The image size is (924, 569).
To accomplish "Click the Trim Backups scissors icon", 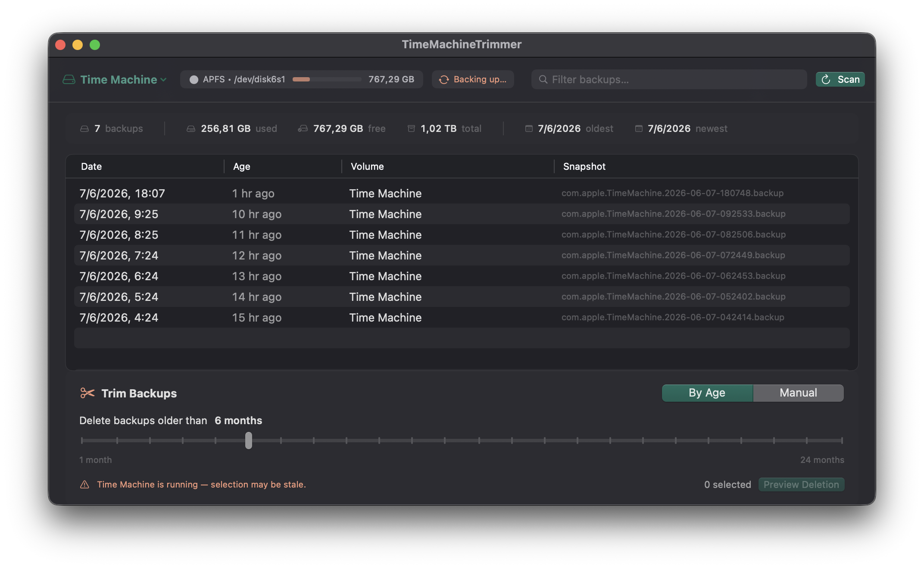I will tap(87, 393).
